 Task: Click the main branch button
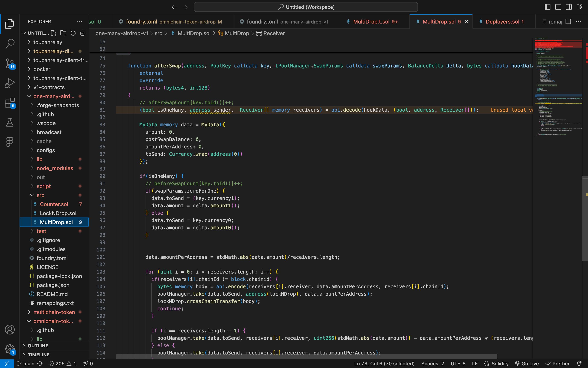(26, 364)
